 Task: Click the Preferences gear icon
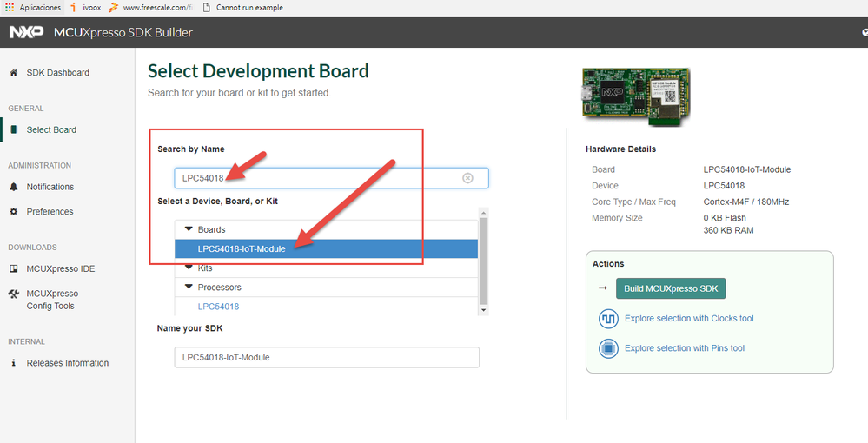(14, 212)
